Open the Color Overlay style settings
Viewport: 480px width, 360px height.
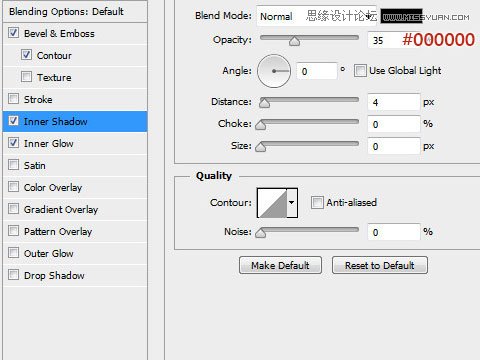pyautogui.click(x=75, y=187)
